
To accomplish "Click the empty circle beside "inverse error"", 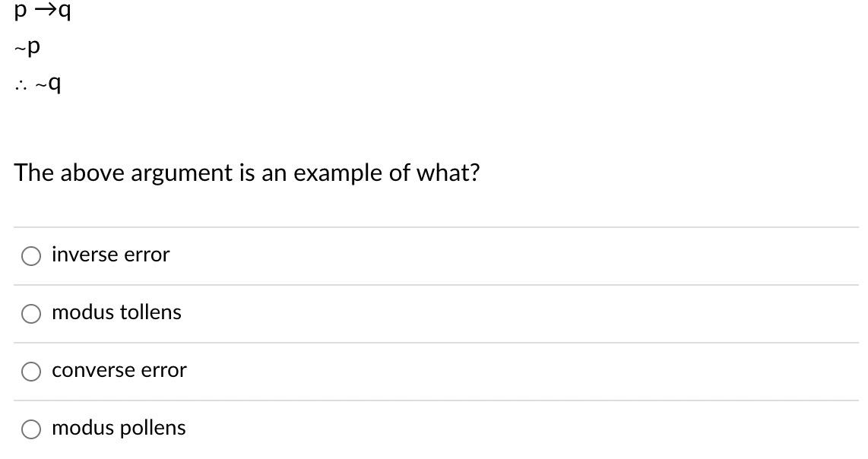I will 30,256.
